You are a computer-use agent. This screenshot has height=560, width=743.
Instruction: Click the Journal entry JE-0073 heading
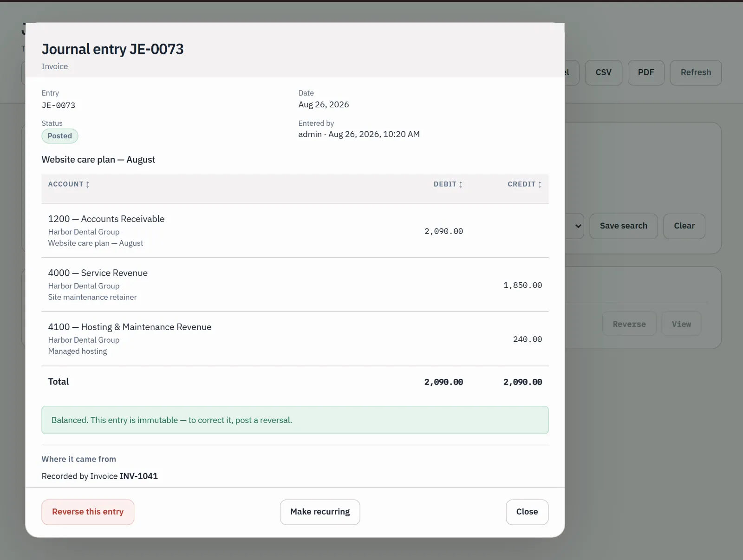tap(113, 49)
